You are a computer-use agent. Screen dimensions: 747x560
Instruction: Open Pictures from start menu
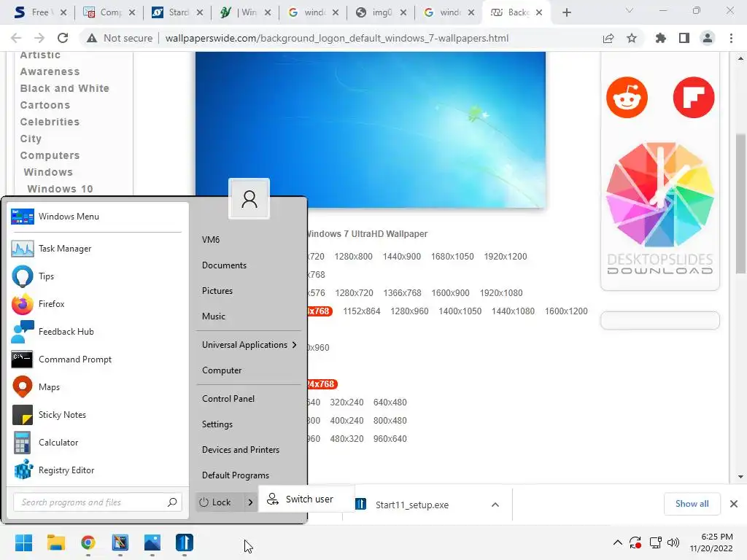(x=217, y=291)
